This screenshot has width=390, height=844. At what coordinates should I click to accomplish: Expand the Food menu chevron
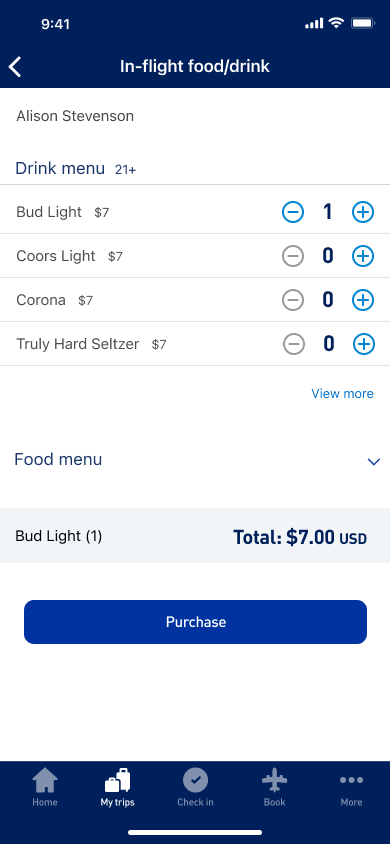click(373, 461)
